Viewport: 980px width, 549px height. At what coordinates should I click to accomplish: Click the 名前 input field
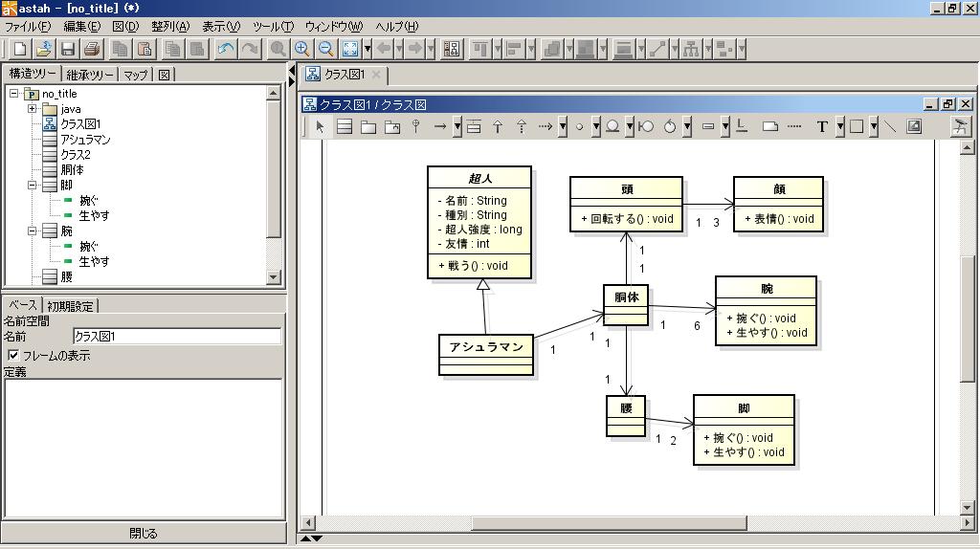[177, 336]
